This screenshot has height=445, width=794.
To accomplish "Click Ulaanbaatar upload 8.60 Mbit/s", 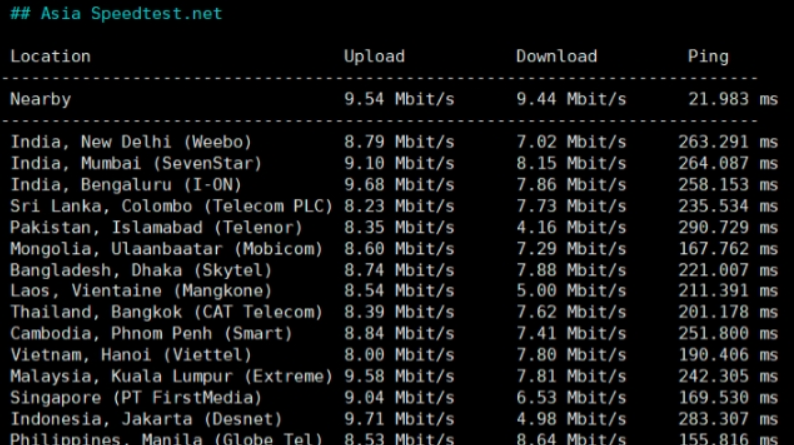I will [399, 249].
